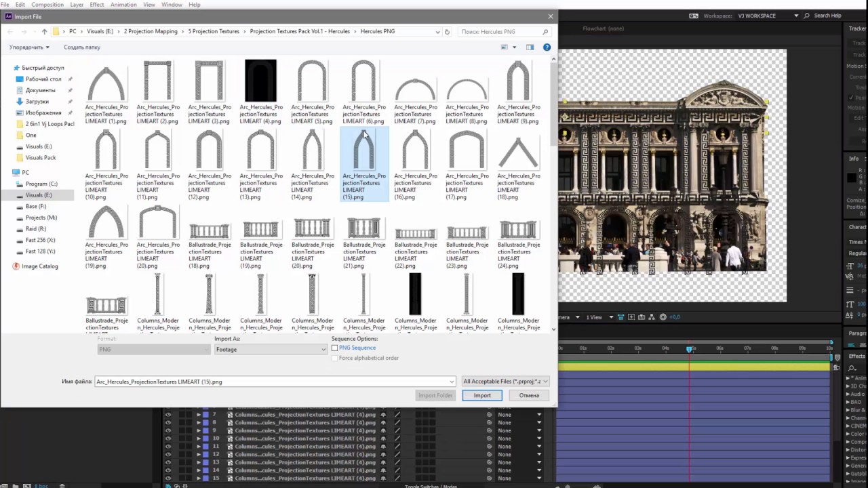The image size is (868, 488).
Task: Click the Import button in the dialog
Action: [x=482, y=395]
